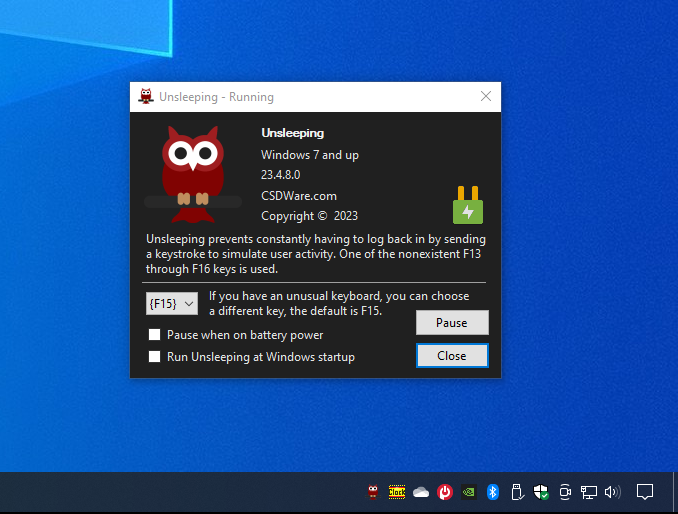The height and width of the screenshot is (514, 678).
Task: Click the Unsleeping - Running window title
Action: coord(216,97)
